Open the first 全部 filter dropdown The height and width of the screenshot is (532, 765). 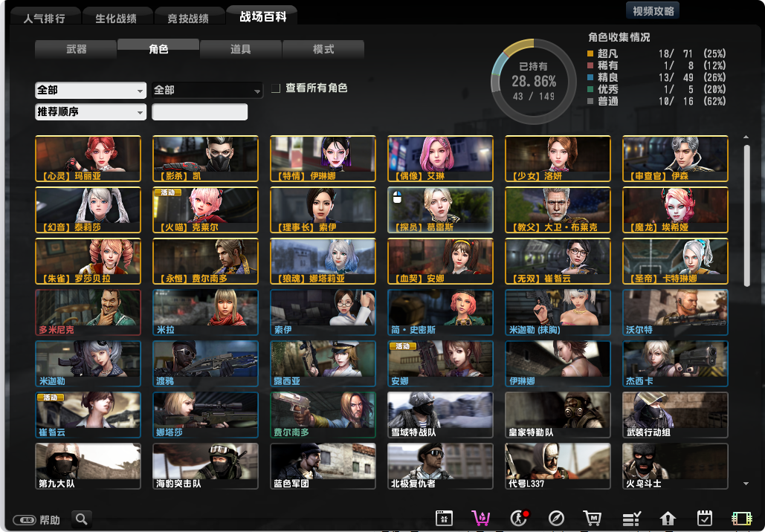point(91,90)
